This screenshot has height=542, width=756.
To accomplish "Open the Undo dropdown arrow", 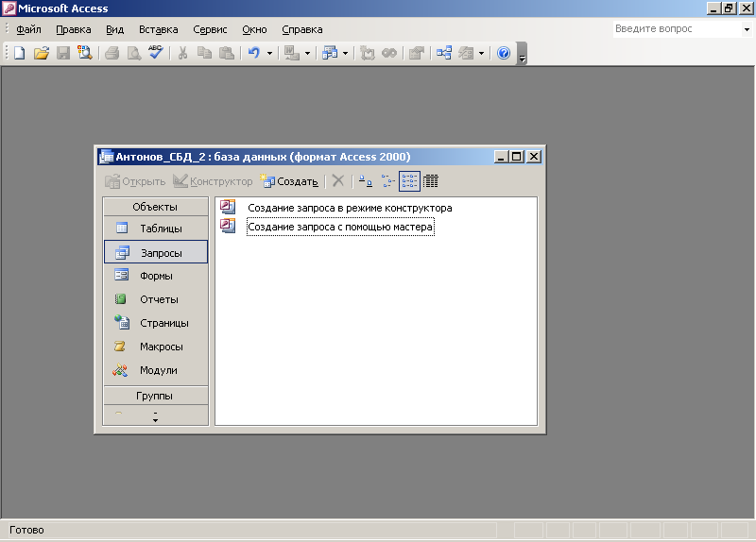I will click(269, 53).
